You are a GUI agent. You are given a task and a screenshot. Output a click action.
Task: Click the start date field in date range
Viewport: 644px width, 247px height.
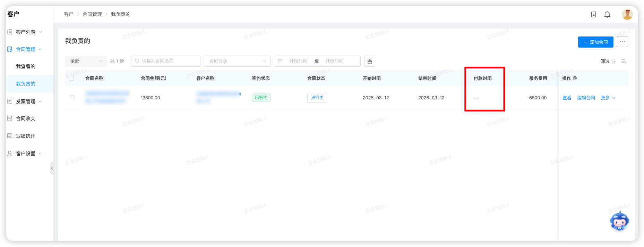point(298,61)
